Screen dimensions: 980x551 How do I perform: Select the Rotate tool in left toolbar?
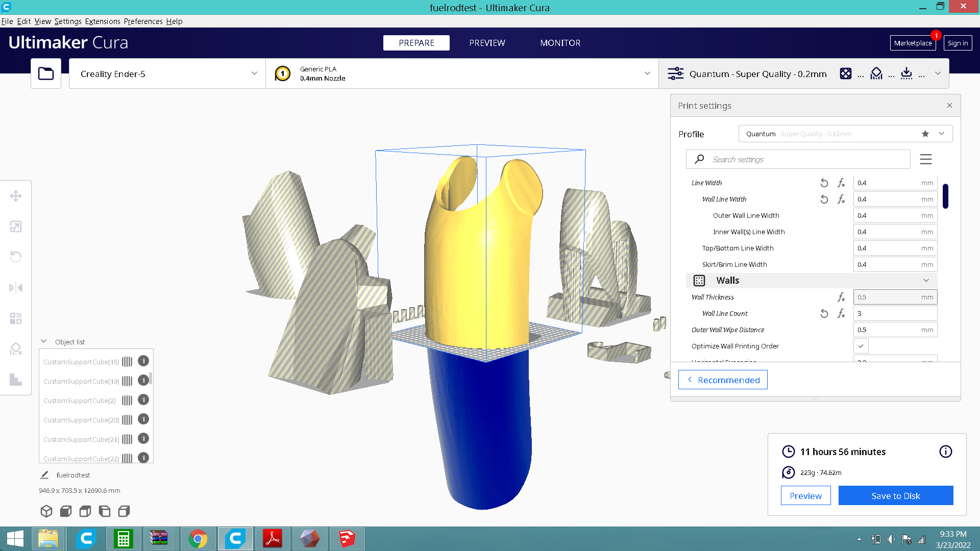[16, 257]
